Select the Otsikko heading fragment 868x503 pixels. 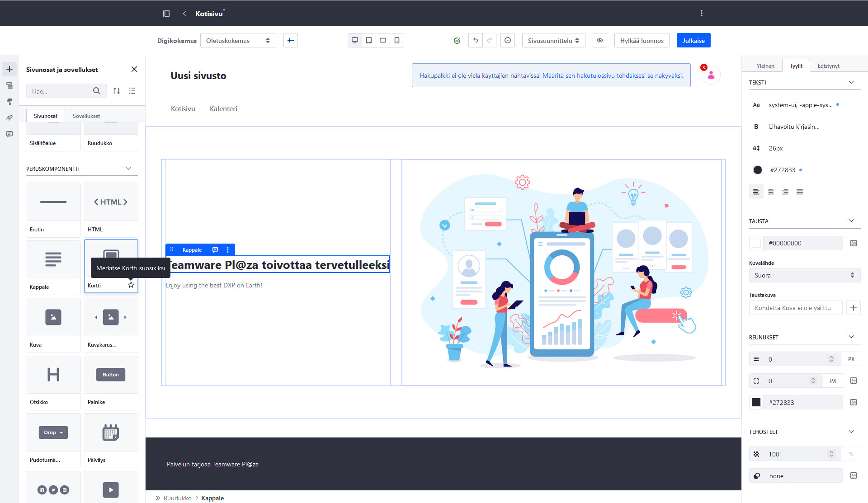pyautogui.click(x=53, y=383)
